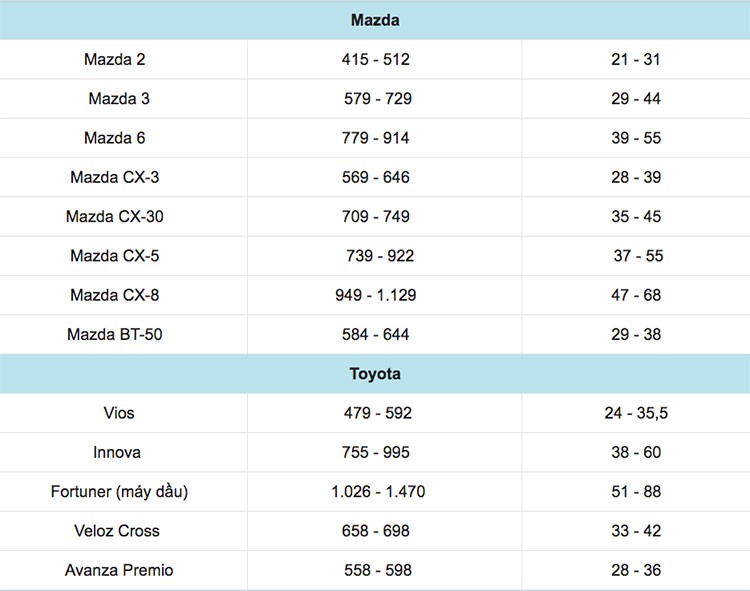Select the price cell 949 - 1.129
The width and height of the screenshot is (750, 591).
376,295
